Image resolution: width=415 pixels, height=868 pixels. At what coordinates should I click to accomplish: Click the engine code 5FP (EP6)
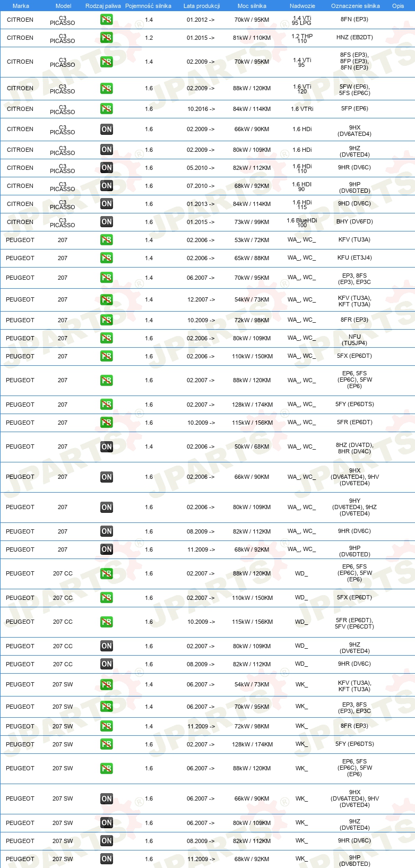(x=355, y=108)
